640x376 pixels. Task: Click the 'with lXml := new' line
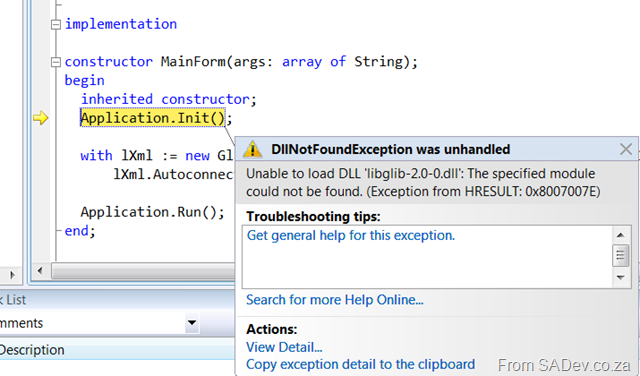[x=157, y=156]
